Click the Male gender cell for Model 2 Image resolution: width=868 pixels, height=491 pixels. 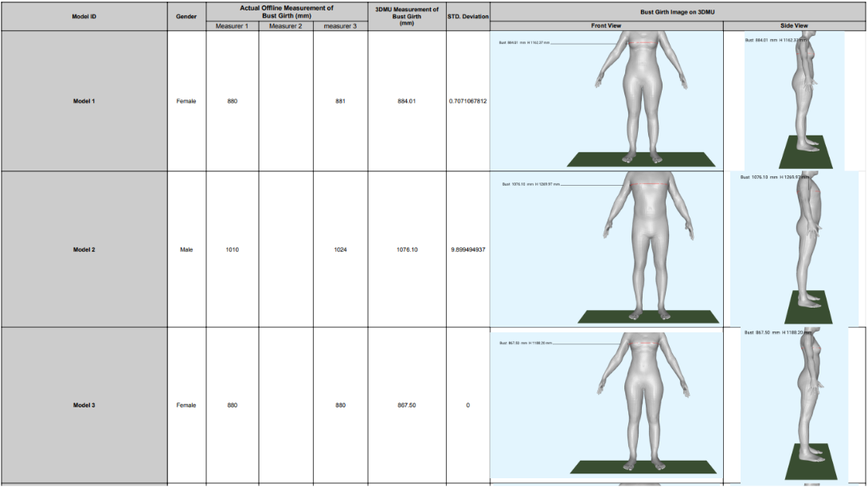pyautogui.click(x=185, y=249)
